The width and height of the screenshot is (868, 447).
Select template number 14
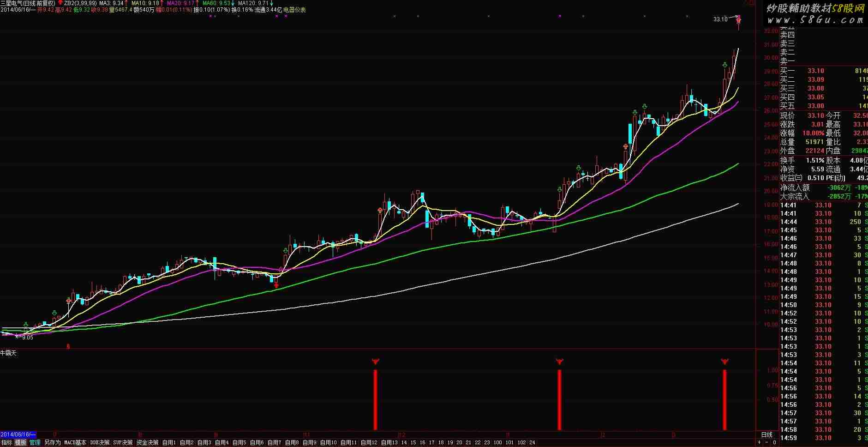[x=404, y=442]
